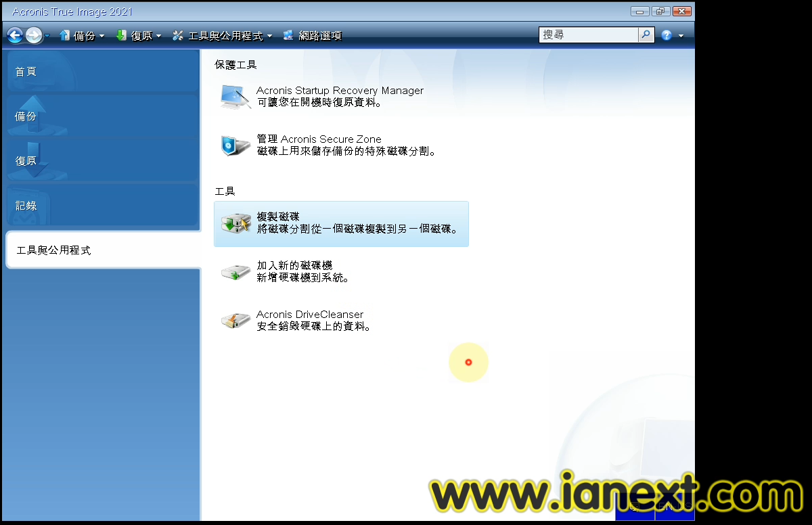The height and width of the screenshot is (525, 812).
Task: Click description 新增硬碟機到系統。
Action: tap(303, 278)
